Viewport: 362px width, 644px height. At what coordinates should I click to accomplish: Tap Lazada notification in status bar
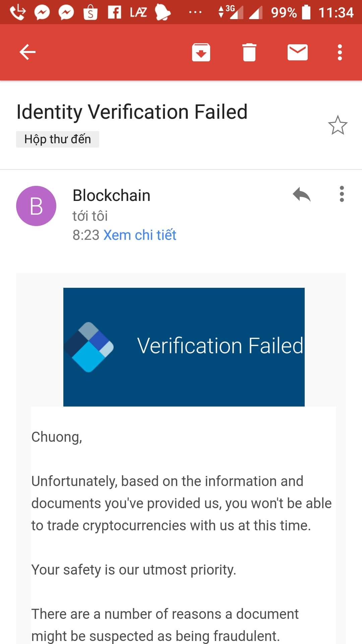tap(138, 13)
